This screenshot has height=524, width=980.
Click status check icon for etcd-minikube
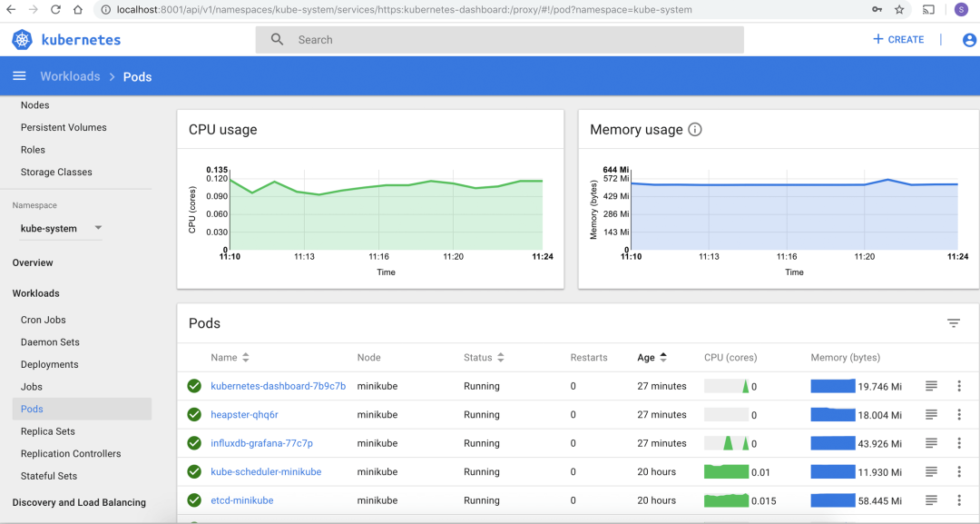tap(194, 500)
